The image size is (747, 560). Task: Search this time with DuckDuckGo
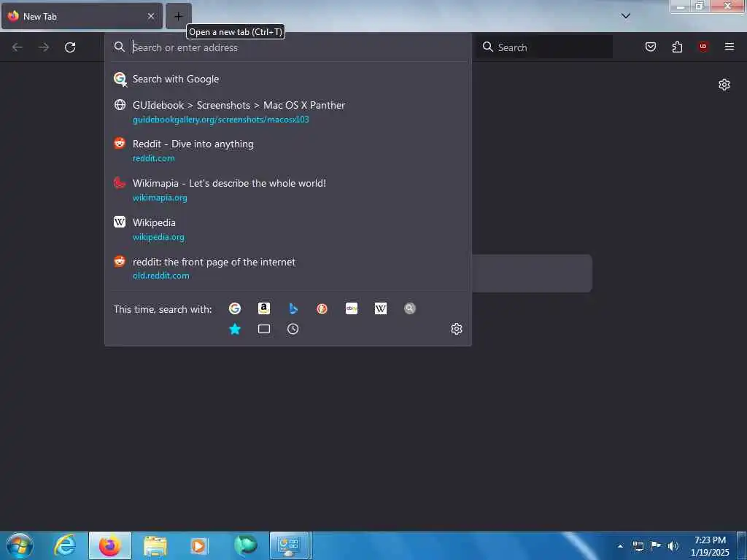point(322,308)
